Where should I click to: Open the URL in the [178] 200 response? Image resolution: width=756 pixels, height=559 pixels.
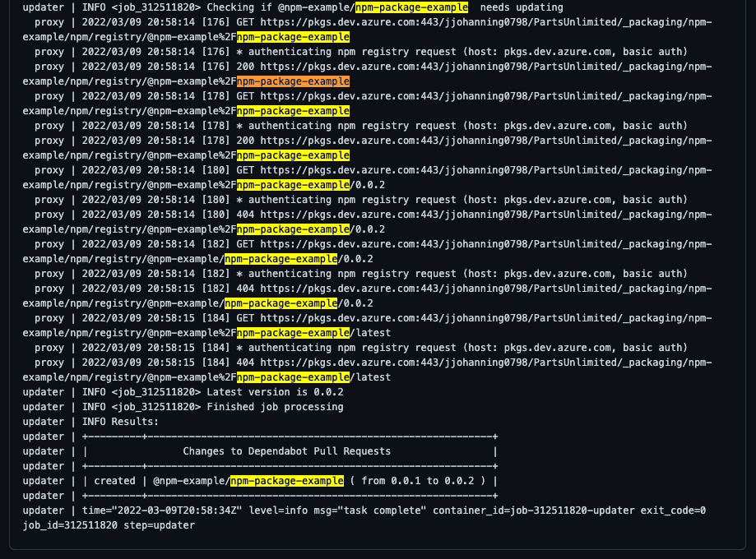click(485, 141)
